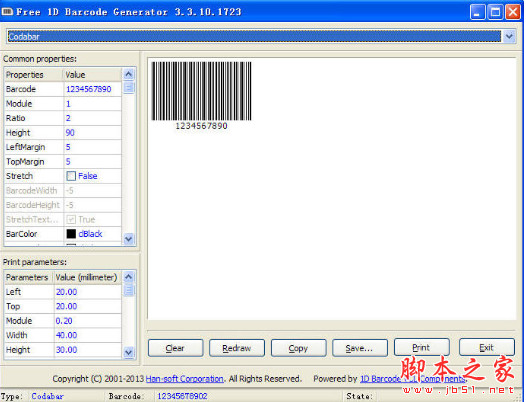Image resolution: width=526 pixels, height=402 pixels.
Task: Select the Ratio value 2 cell
Action: [x=92, y=118]
